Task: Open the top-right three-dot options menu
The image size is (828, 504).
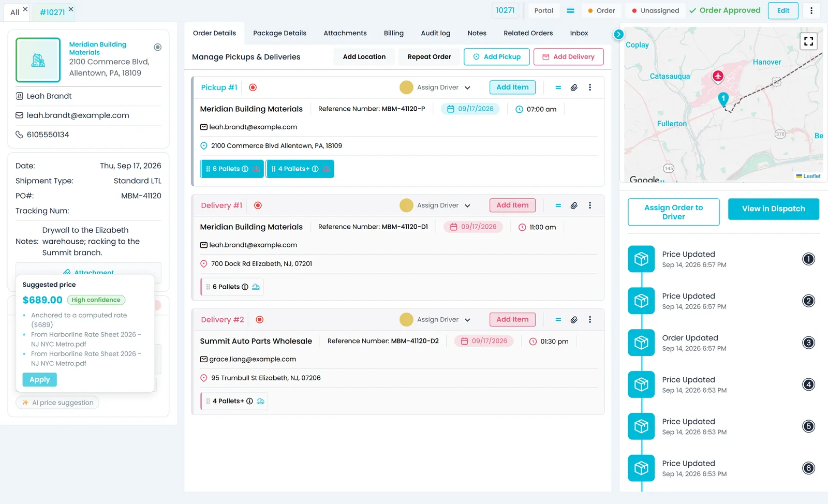Action: coord(811,10)
